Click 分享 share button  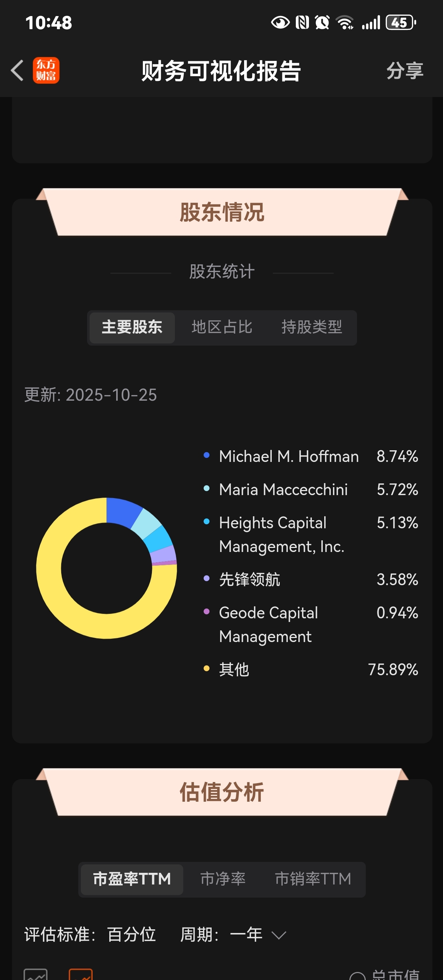click(405, 71)
